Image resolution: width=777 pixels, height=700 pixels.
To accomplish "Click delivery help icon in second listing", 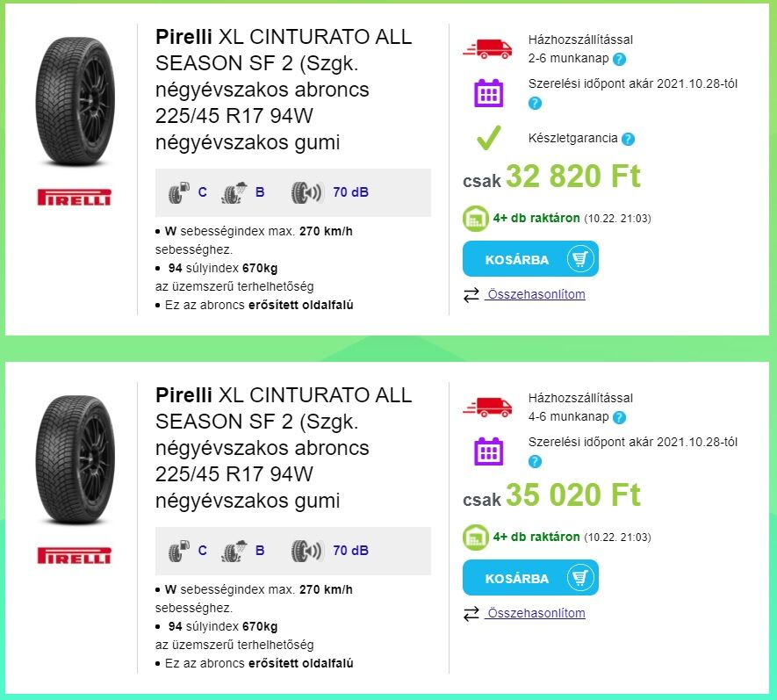I will [620, 418].
